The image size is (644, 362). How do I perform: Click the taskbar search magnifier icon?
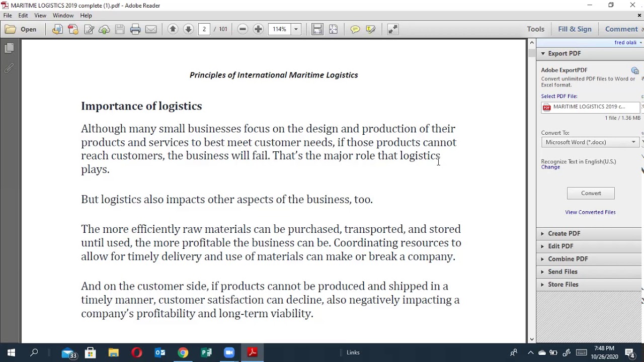click(x=34, y=352)
